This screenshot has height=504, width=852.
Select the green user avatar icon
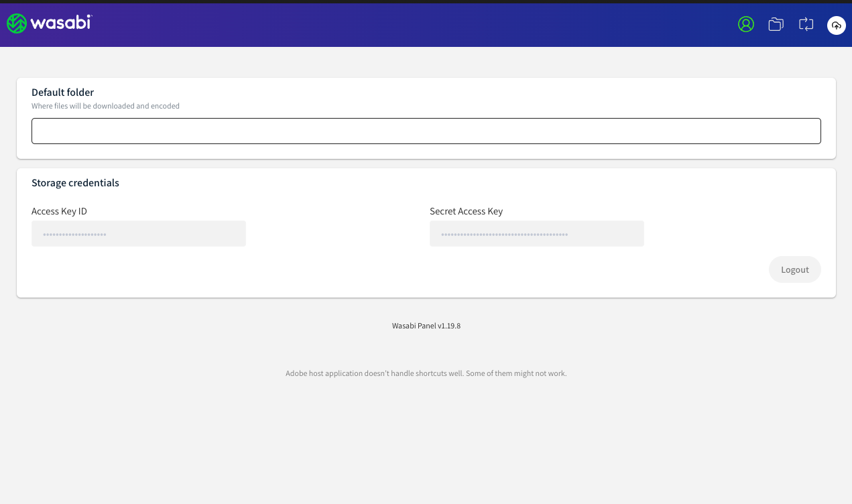(x=745, y=23)
